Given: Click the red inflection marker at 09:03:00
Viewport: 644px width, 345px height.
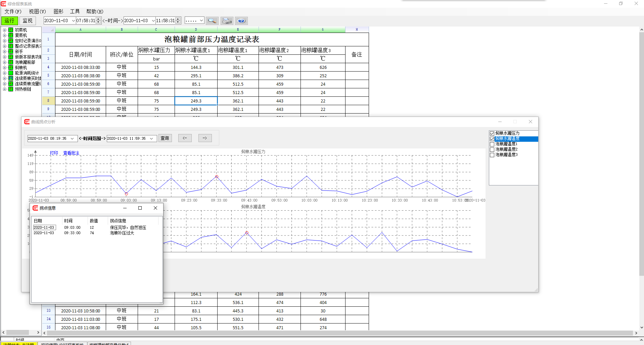Looking at the screenshot, I should click(x=126, y=194).
